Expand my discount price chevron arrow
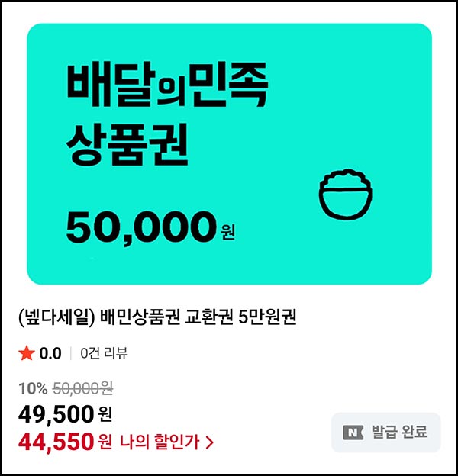Screen dimensions: 458x476 tap(209, 441)
